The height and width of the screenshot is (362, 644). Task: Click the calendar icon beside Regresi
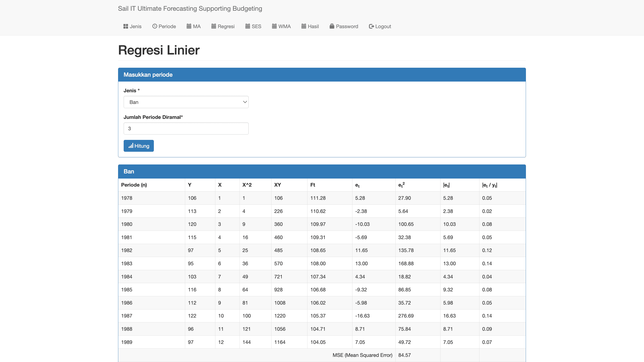(x=214, y=26)
